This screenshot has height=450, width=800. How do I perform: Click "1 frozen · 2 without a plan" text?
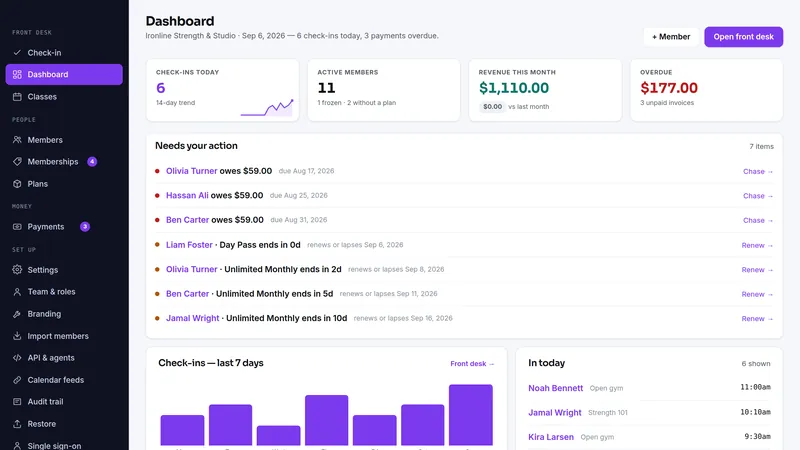357,103
